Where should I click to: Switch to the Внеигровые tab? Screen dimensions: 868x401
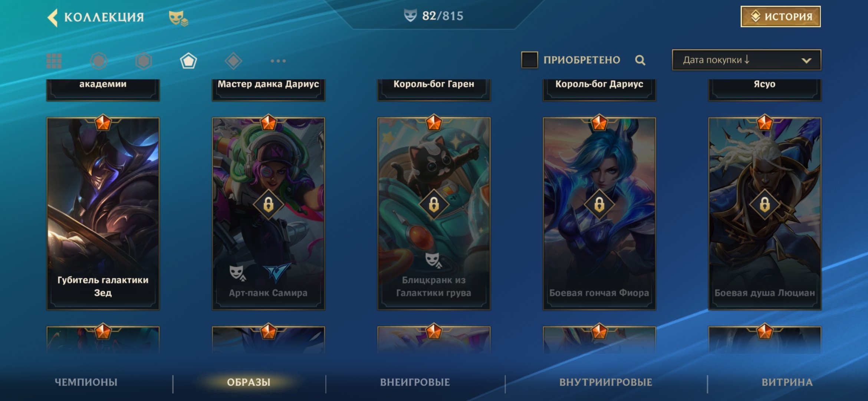coord(415,382)
